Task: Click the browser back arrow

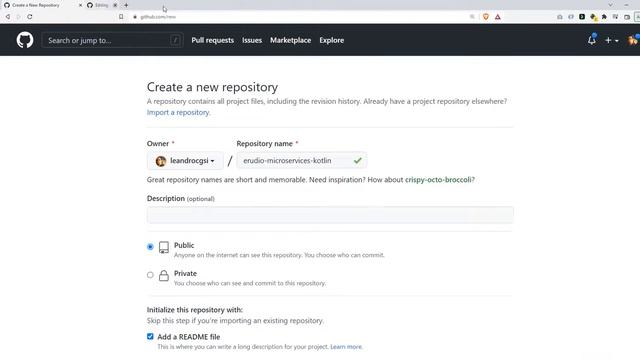Action: point(8,17)
